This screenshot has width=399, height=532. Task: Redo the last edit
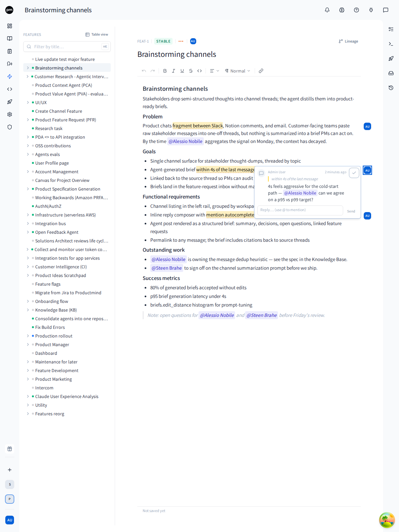pos(153,71)
